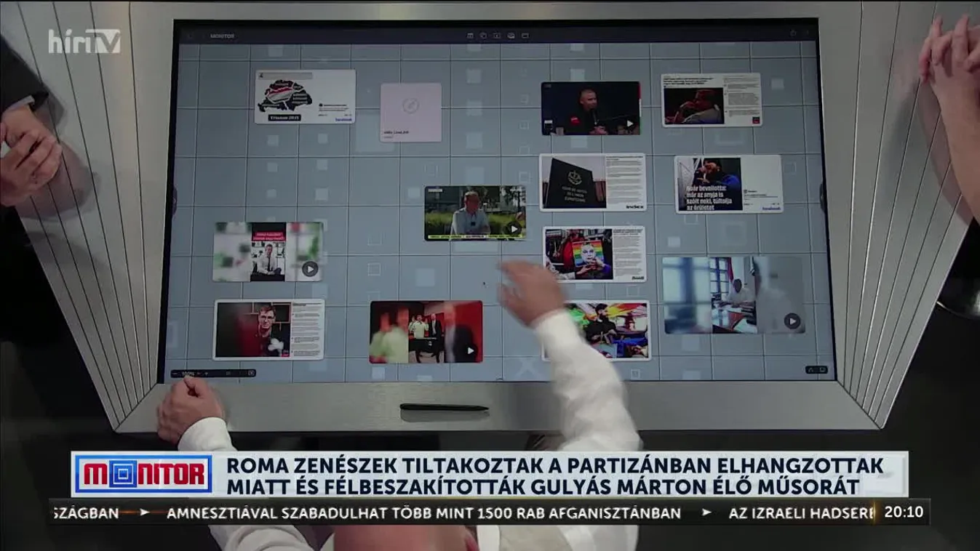Viewport: 980px width, 551px height.
Task: Adjust the zoom slider at the bottom-left of the board
Action: 177,373
